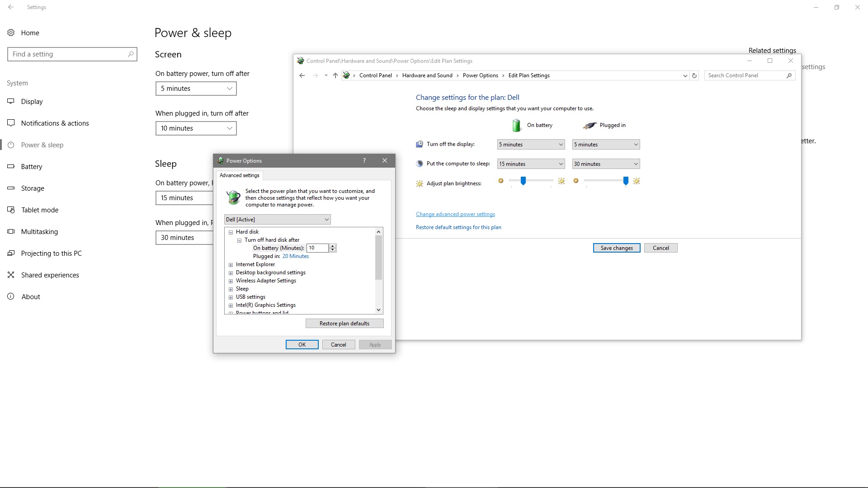The width and height of the screenshot is (868, 488).
Task: Refresh the Control Panel address bar
Action: coord(694,75)
